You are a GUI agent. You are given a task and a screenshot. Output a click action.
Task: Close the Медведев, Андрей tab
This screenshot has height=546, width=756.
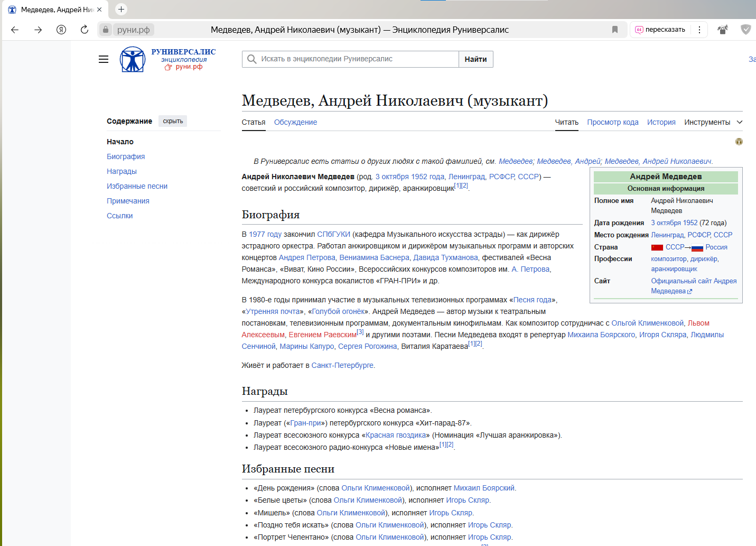tap(99, 10)
